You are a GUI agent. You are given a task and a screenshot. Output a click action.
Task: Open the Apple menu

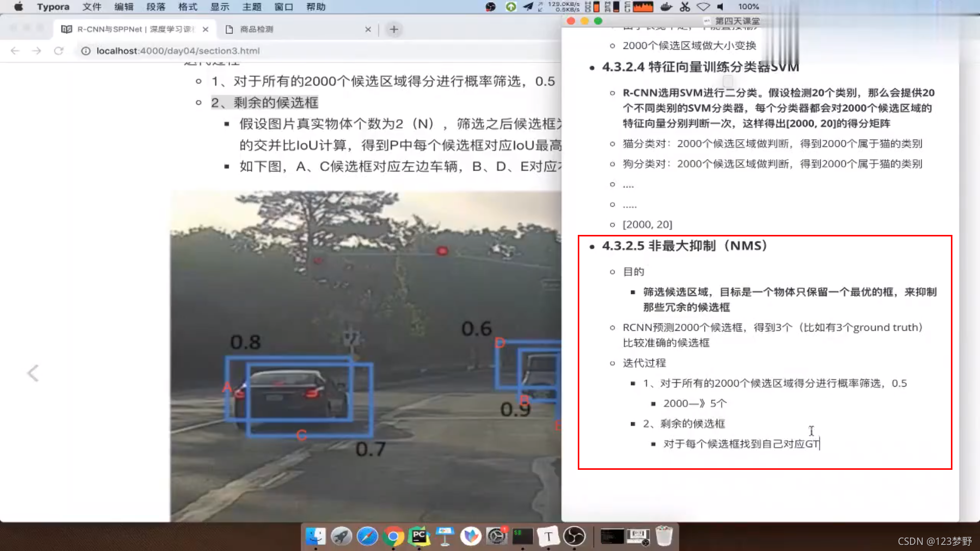[18, 7]
